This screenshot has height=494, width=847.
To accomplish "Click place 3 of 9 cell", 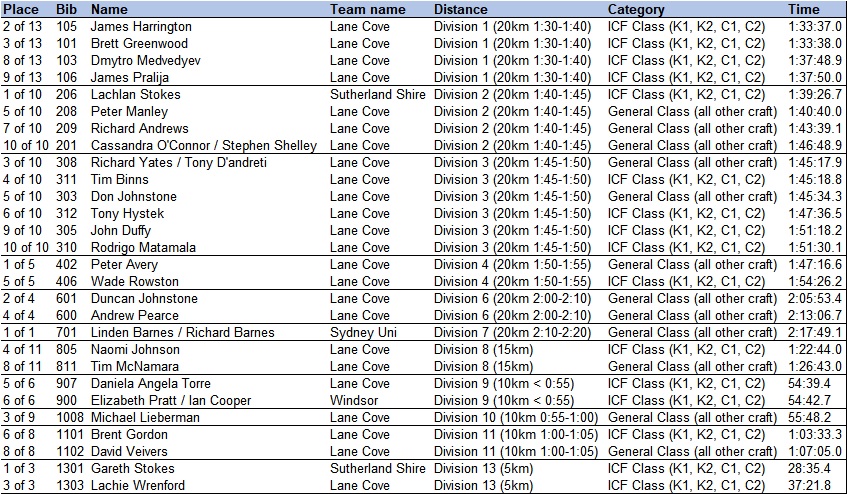I will click(18, 417).
